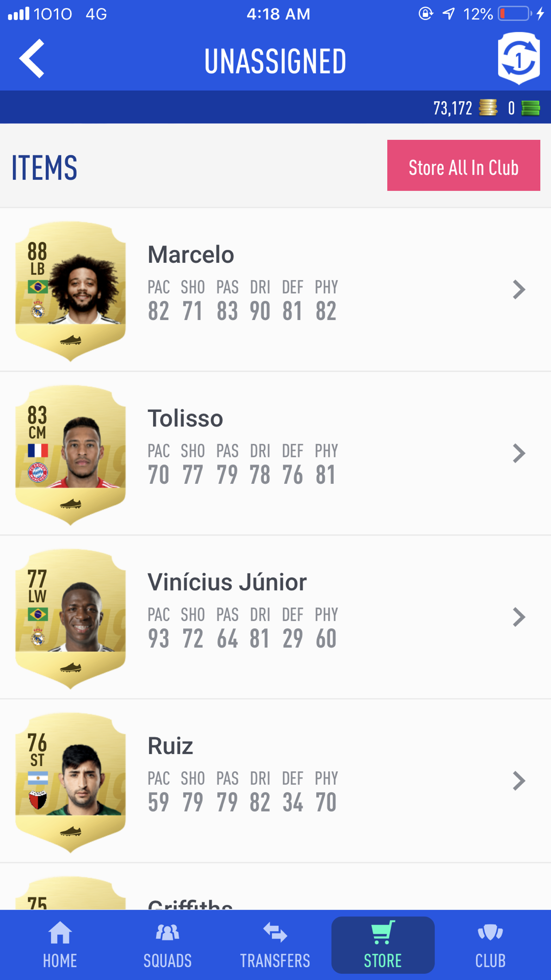Open the squad-building challenge shield icon
This screenshot has height=980, width=551.
[x=519, y=58]
